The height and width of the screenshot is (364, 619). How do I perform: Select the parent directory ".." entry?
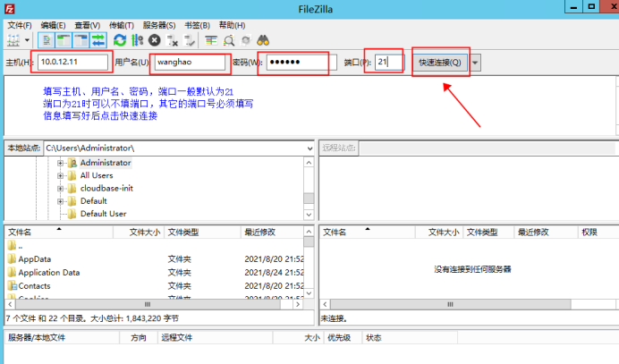[155, 246]
